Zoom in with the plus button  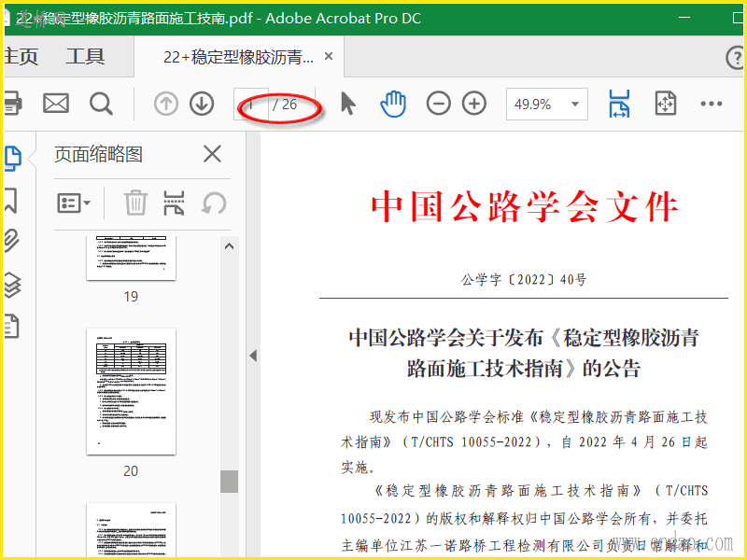474,104
